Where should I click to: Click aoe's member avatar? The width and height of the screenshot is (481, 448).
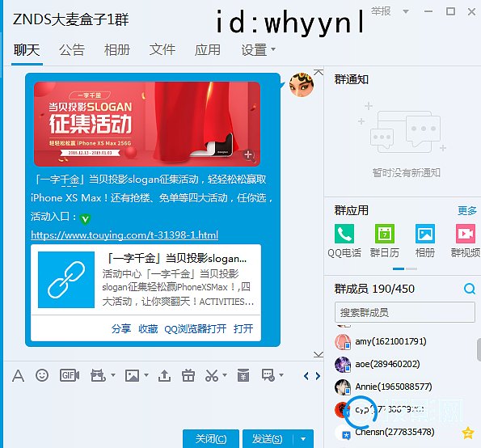[x=343, y=364]
